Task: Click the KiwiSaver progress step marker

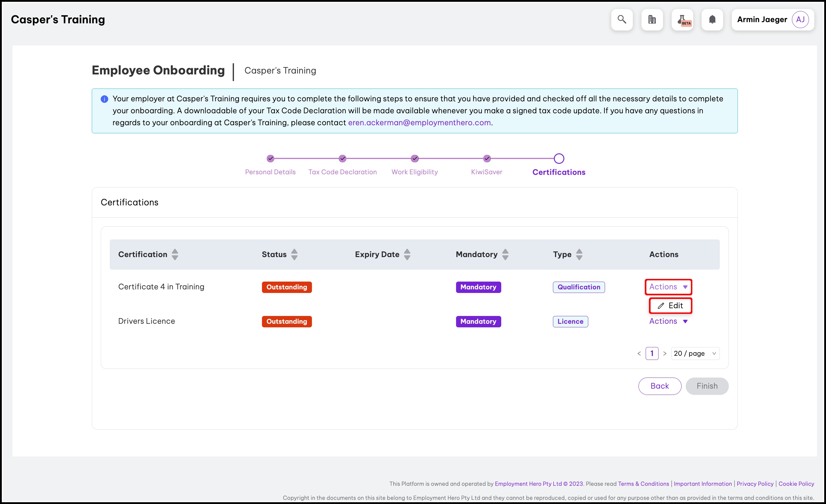Action: [x=487, y=158]
